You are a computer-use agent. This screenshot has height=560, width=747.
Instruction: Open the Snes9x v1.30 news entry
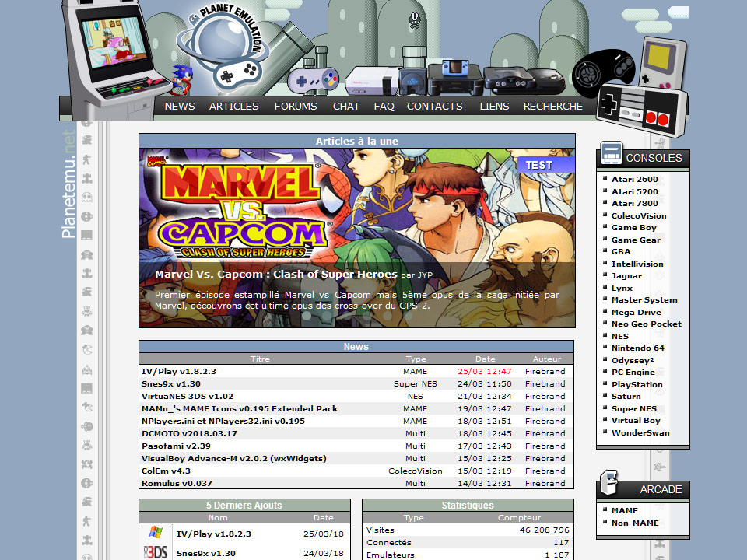(x=171, y=383)
